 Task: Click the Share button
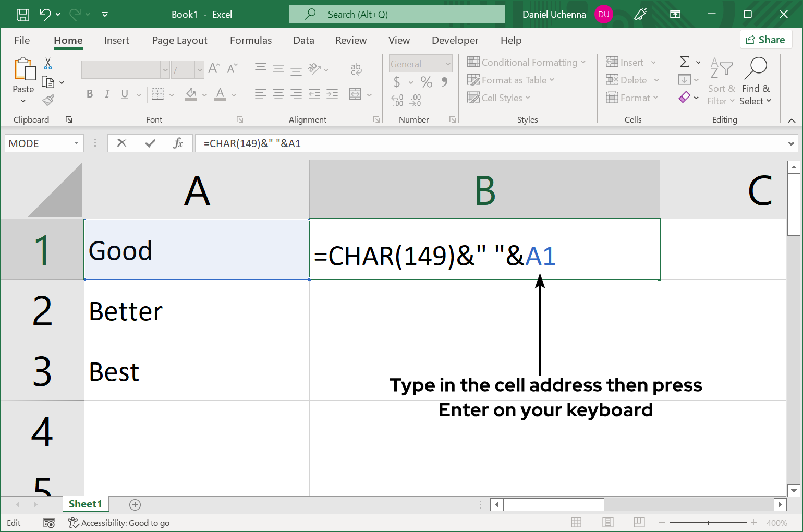(x=765, y=40)
